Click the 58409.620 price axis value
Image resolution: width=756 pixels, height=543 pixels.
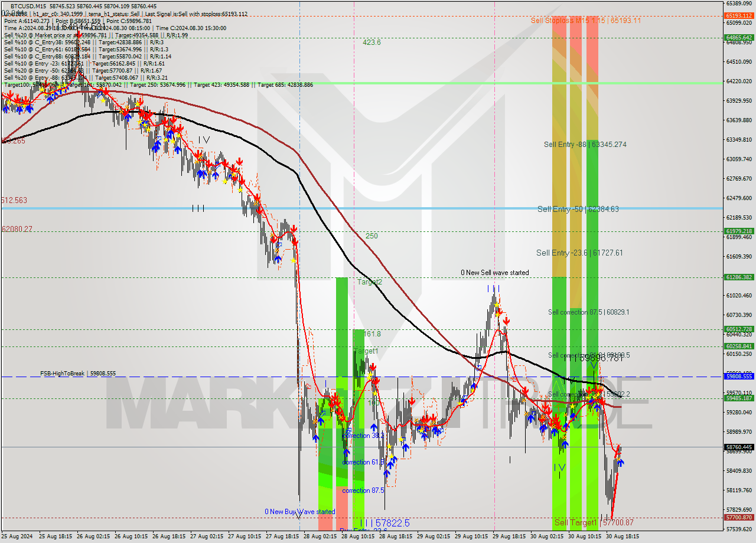[739, 470]
